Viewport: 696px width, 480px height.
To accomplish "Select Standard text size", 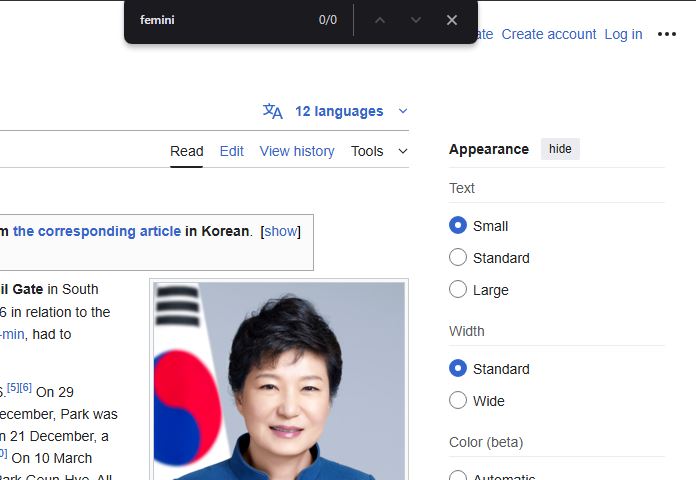I will click(x=458, y=257).
